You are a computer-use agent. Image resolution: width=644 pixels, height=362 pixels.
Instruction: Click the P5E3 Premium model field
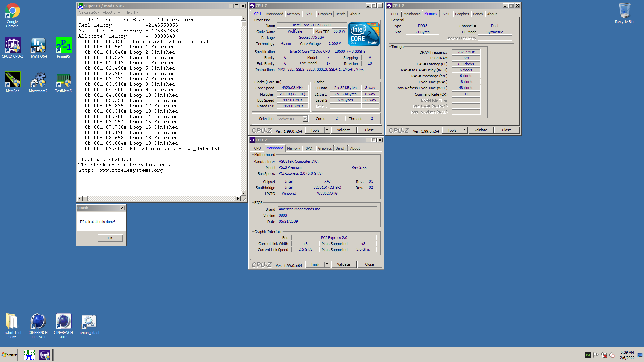tap(309, 167)
